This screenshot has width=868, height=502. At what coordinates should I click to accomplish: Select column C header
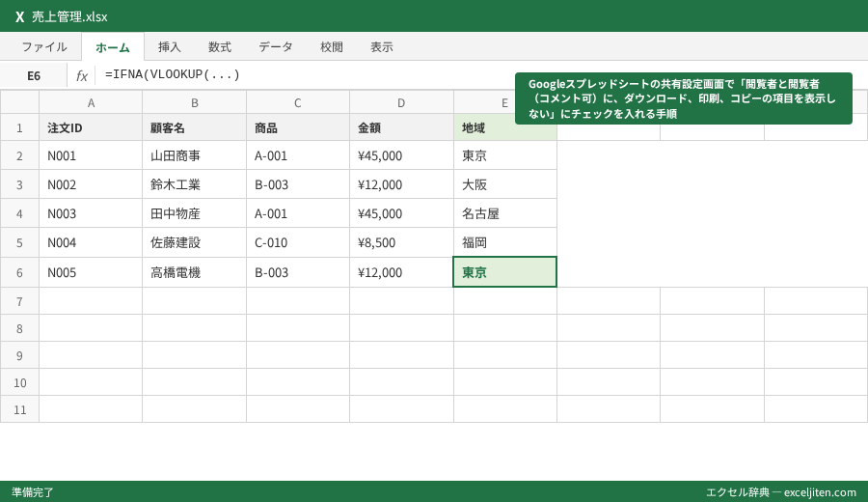coord(298,102)
